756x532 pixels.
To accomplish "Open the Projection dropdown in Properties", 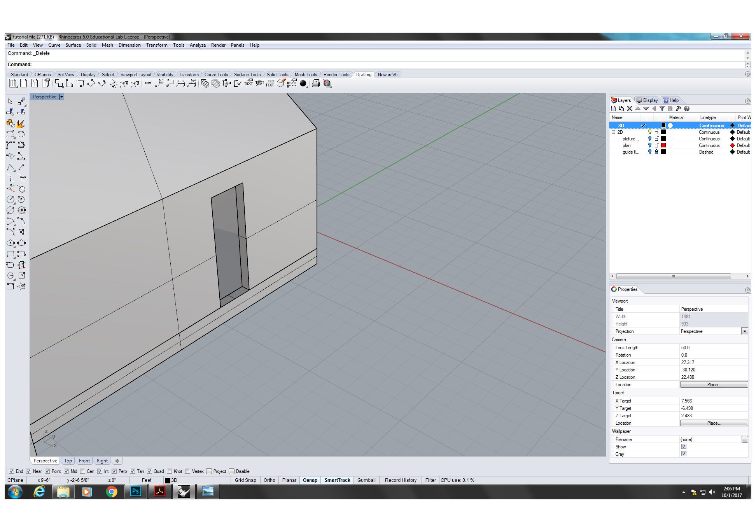I will click(745, 331).
